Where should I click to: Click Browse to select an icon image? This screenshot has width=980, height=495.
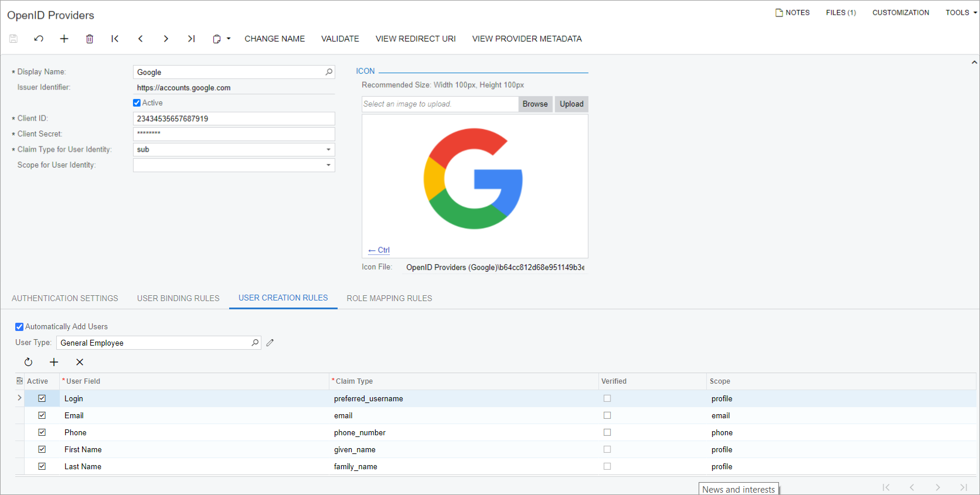pos(535,104)
